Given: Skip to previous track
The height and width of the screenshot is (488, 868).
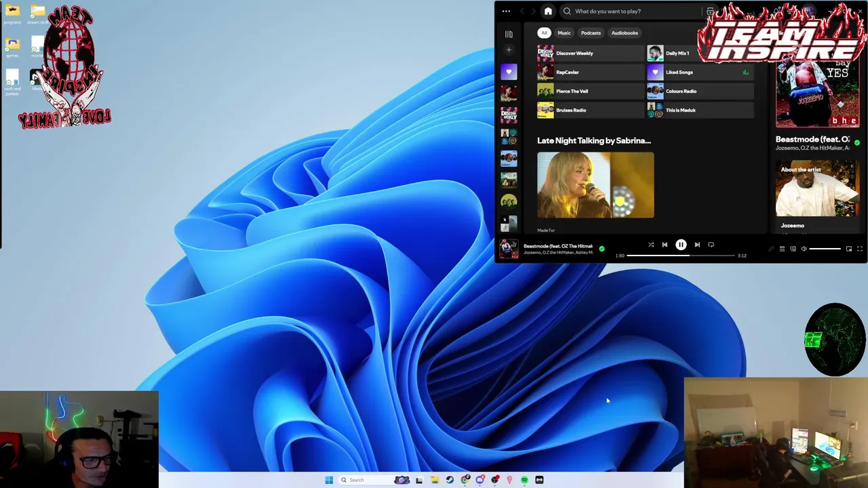Looking at the screenshot, I should click(665, 245).
